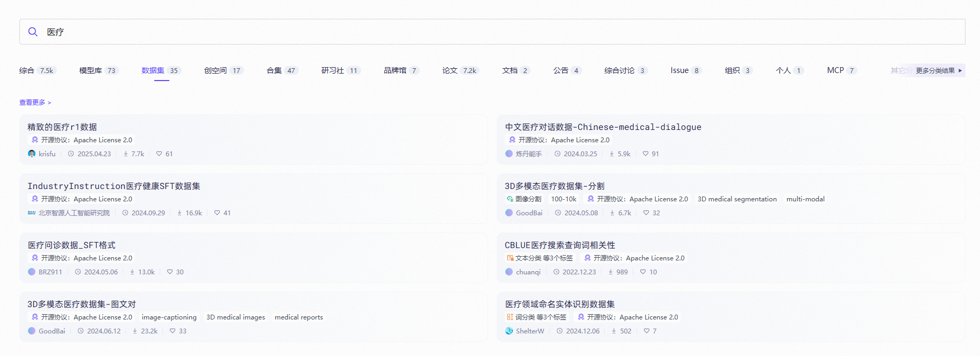Expand 更多分类结果 categories
980x356 pixels.
pos(939,70)
